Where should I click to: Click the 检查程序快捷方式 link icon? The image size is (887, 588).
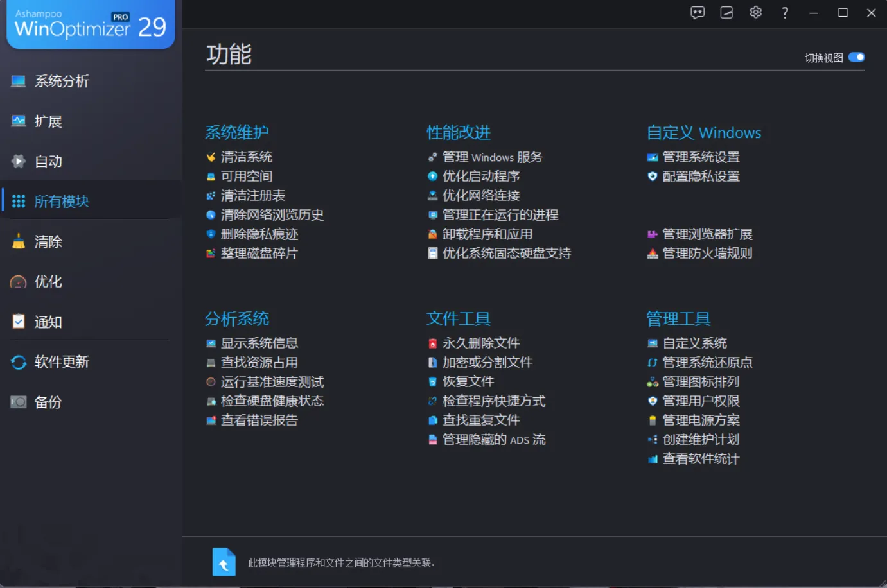[x=433, y=401]
